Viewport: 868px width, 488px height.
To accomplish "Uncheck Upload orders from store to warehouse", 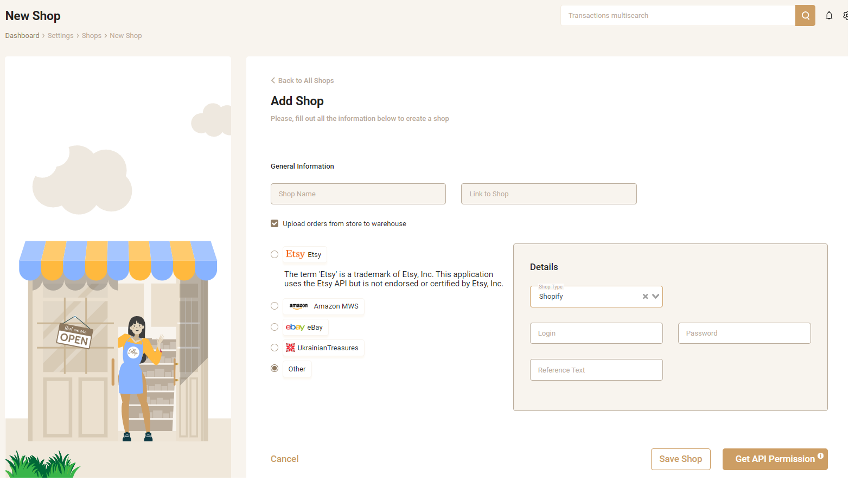I will (x=275, y=223).
